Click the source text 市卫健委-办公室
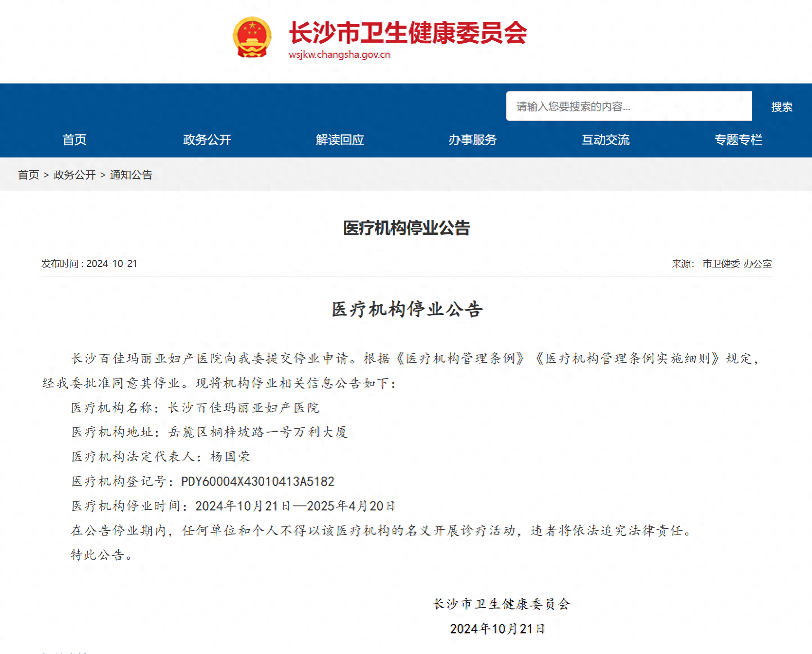Image resolution: width=812 pixels, height=654 pixels. click(x=737, y=264)
